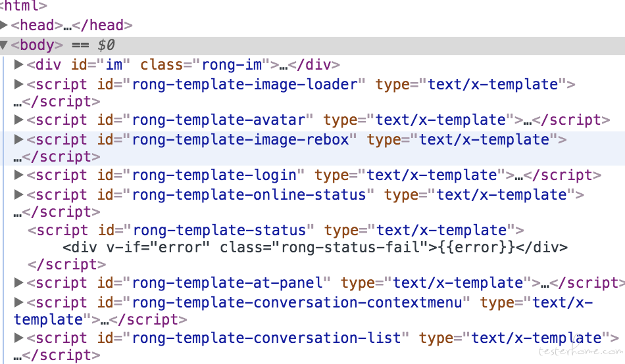The width and height of the screenshot is (625, 364).
Task: Expand the div id im node
Action: click(x=18, y=64)
